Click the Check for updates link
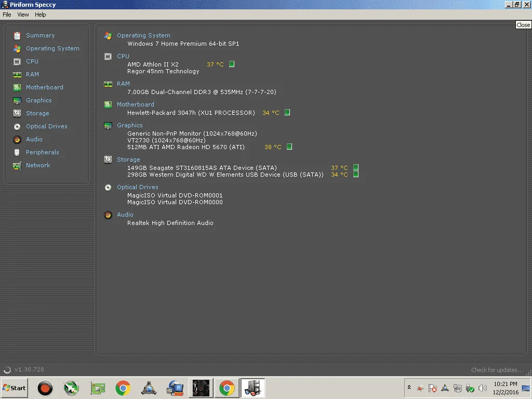The width and height of the screenshot is (532, 399). tap(497, 370)
